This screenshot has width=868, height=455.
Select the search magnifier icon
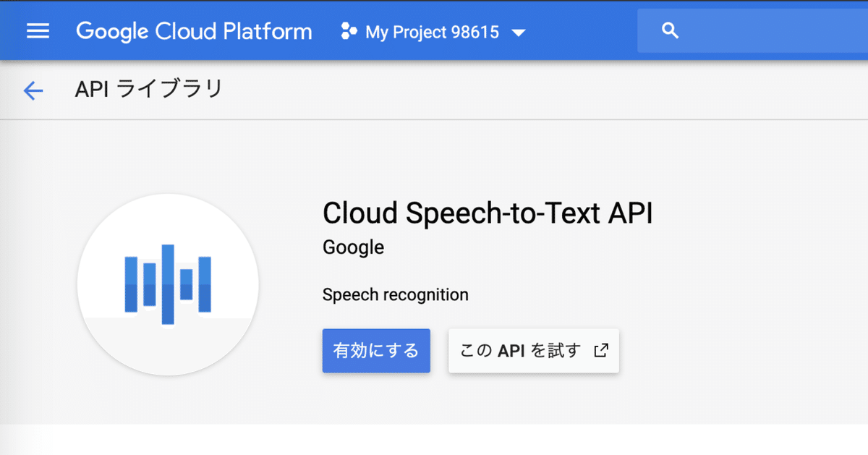tap(669, 30)
